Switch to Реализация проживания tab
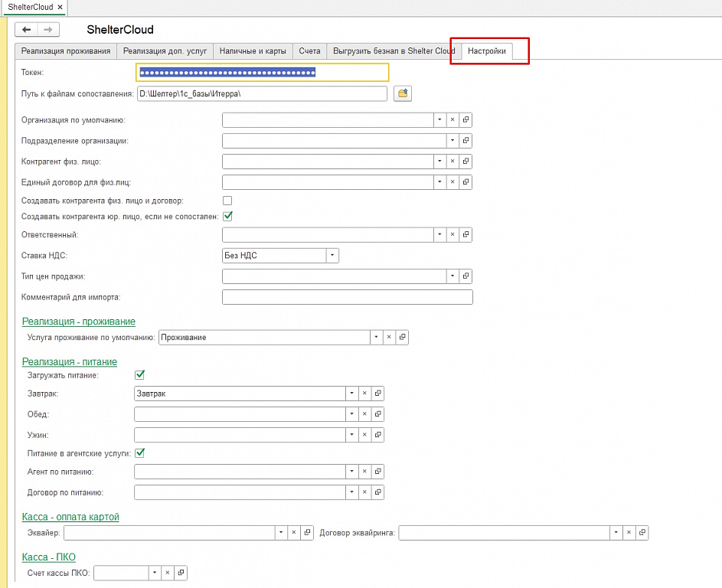The image size is (722, 588). click(66, 51)
